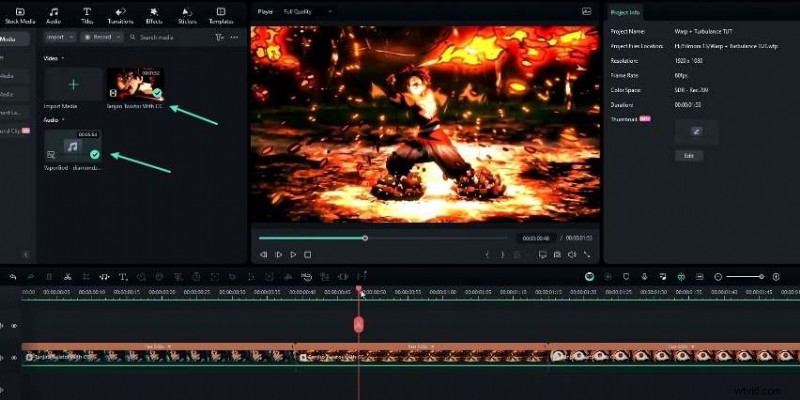Click the scissors Split tool icon
The image size is (800, 400).
[66, 276]
